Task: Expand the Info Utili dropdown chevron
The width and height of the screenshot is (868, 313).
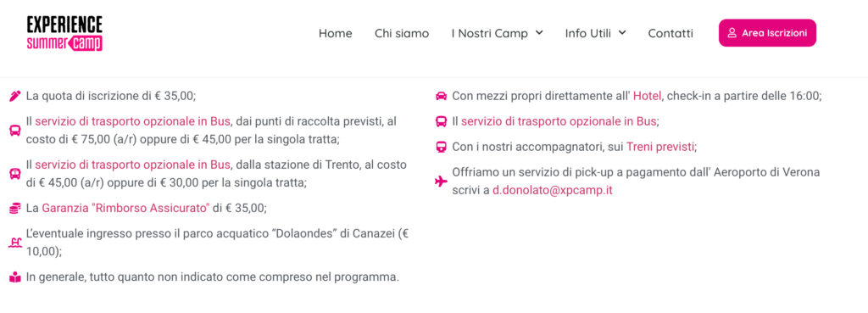Action: pyautogui.click(x=621, y=33)
